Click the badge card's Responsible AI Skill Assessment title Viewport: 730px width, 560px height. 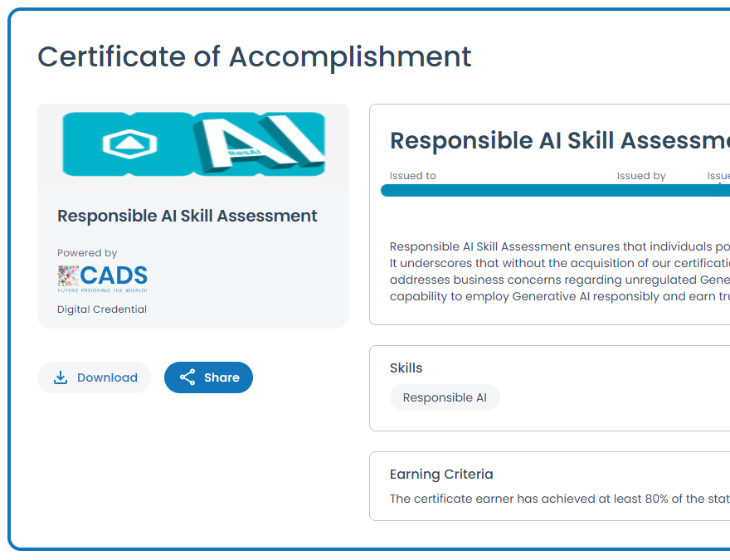pos(187,216)
